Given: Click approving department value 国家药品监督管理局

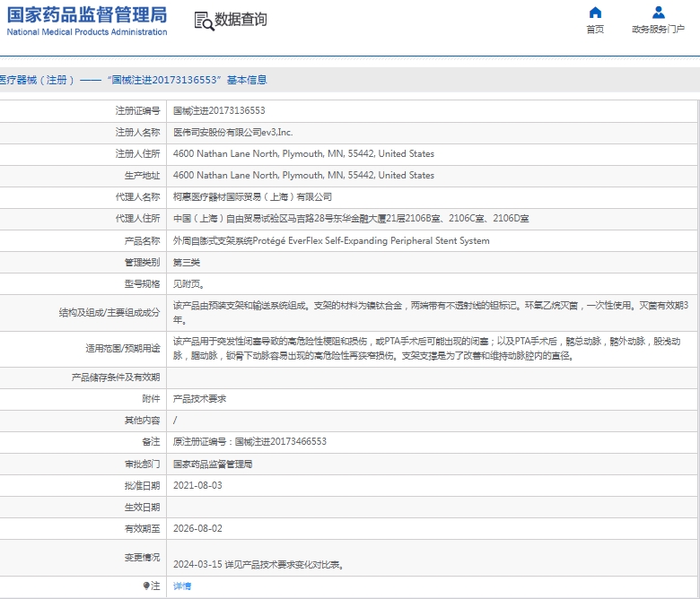Looking at the screenshot, I should tap(213, 464).
